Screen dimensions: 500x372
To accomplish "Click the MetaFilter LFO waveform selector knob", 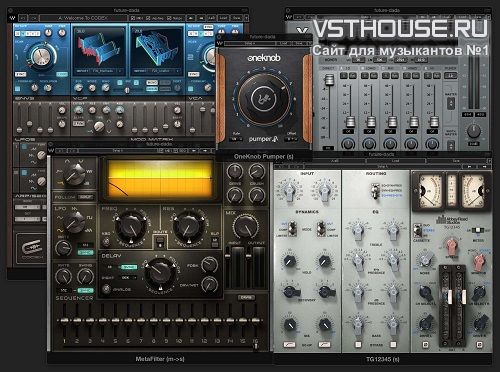I will click(75, 222).
